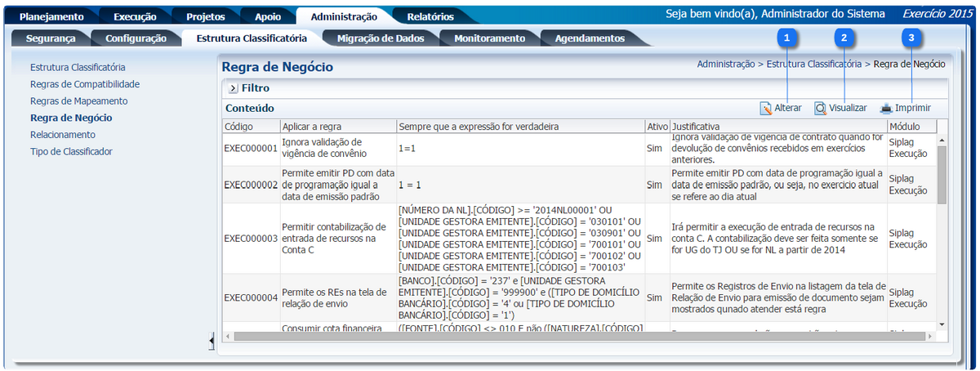Click Relacionamento in the left menu
This screenshot has height=371, width=980.
pyautogui.click(x=63, y=135)
